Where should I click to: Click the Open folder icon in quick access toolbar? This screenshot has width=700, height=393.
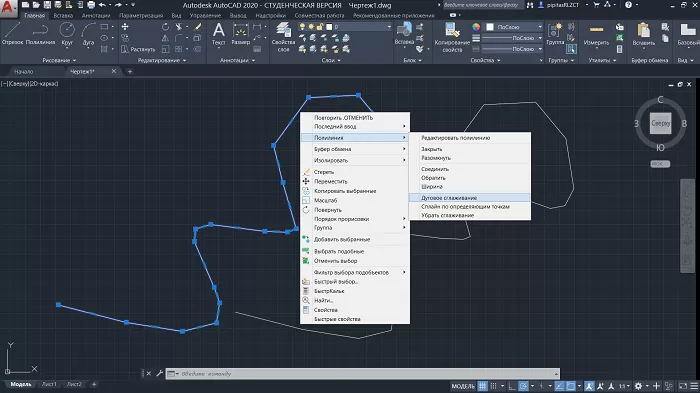point(36,5)
